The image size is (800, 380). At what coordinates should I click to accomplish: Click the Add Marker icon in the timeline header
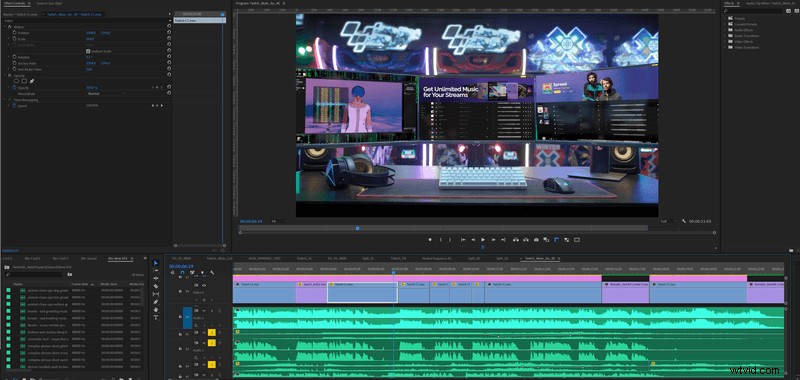coord(202,272)
